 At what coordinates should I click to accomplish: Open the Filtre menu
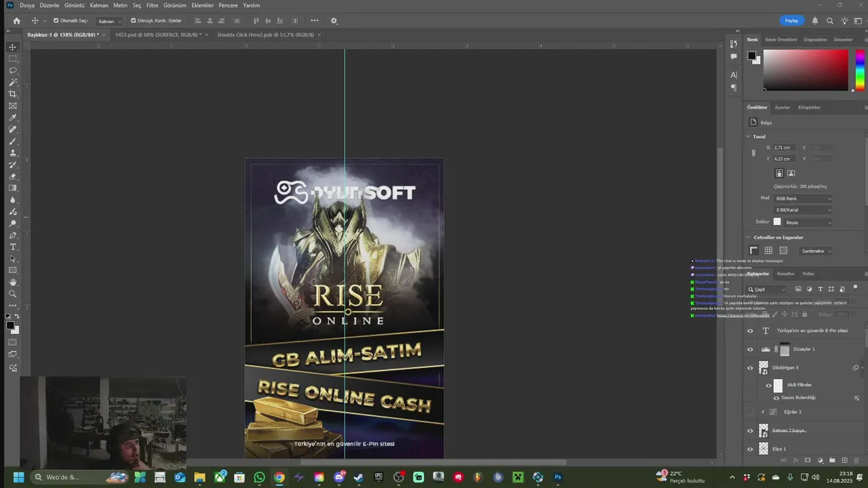click(153, 5)
